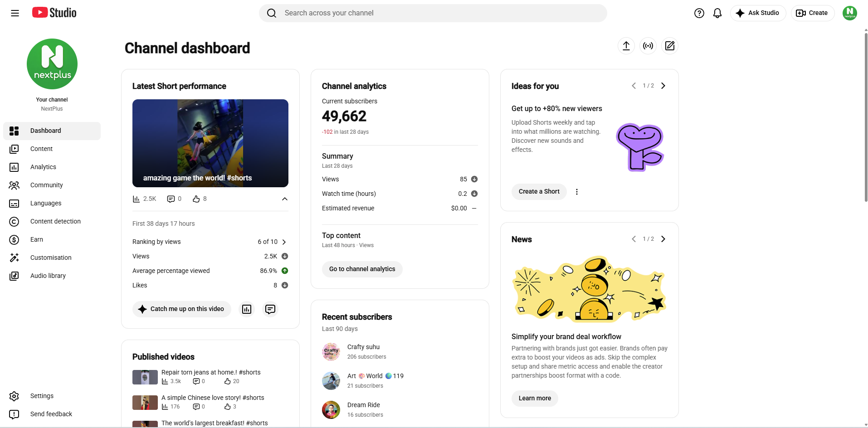The image size is (868, 428).
Task: Click the search magnifier icon
Action: click(x=272, y=13)
